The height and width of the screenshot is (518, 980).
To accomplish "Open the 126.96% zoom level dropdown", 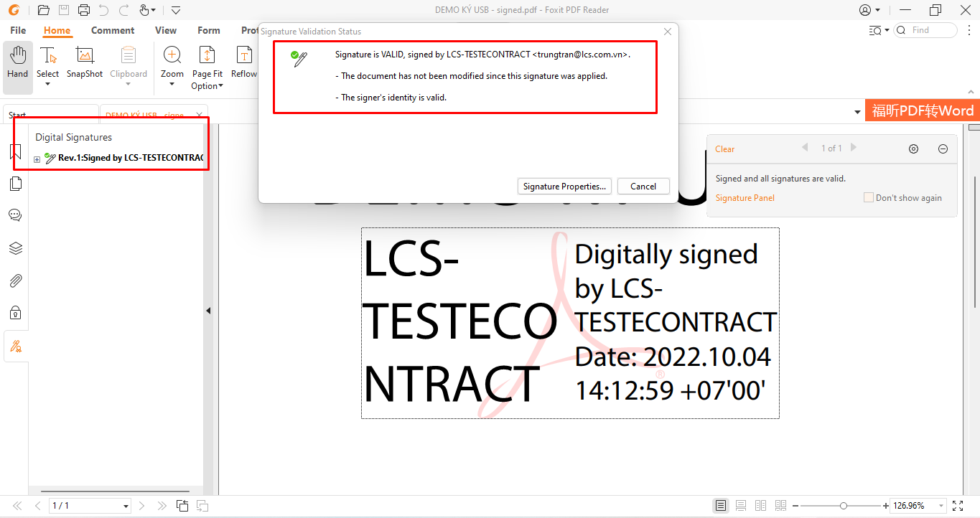I will (x=940, y=506).
